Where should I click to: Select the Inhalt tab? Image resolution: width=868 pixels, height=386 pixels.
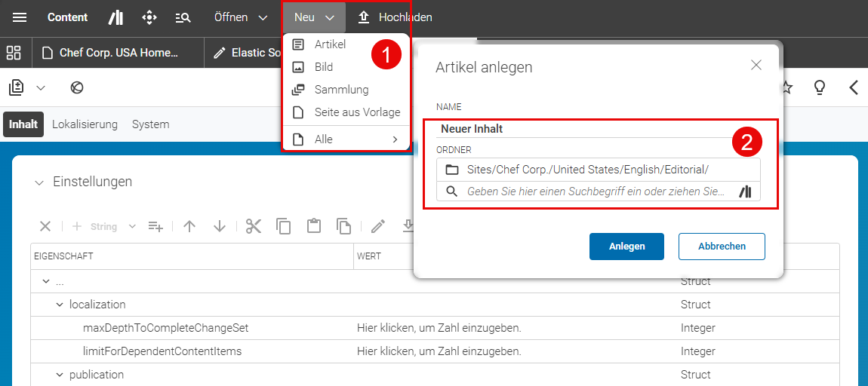click(x=23, y=124)
